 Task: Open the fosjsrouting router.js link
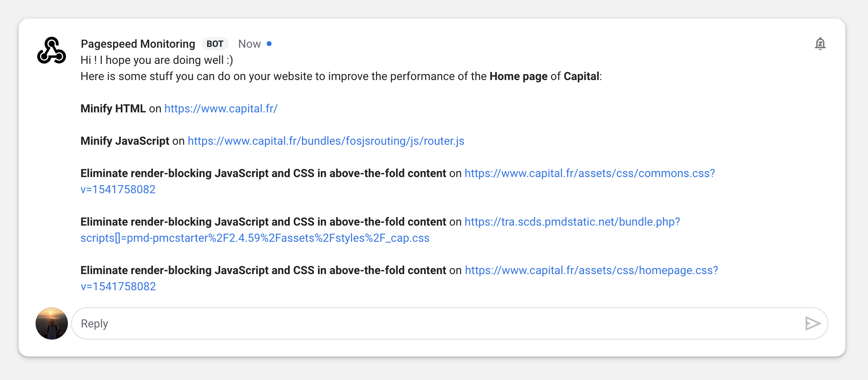[x=326, y=141]
